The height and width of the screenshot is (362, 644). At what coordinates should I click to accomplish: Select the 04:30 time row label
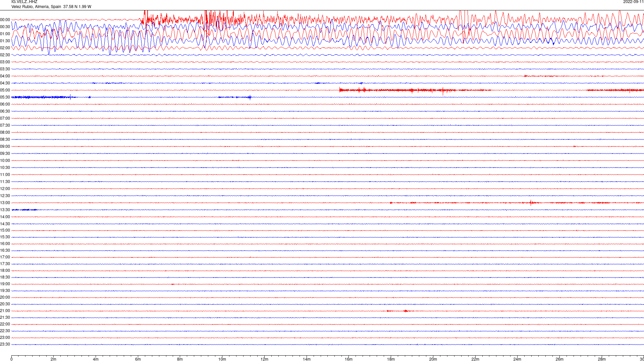5,83
